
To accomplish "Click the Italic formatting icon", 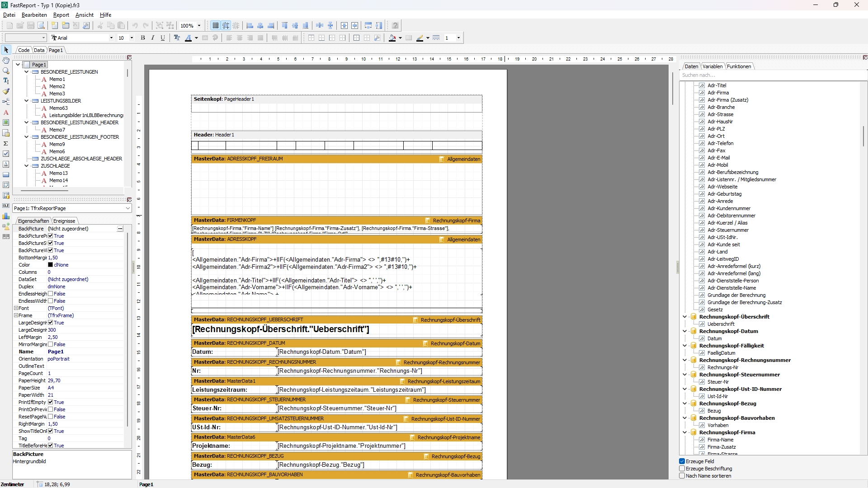I will (153, 38).
